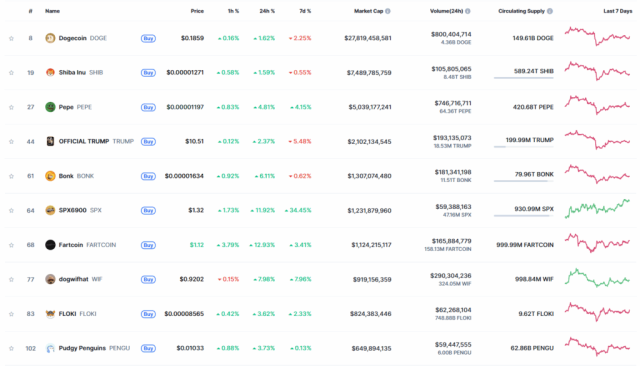Star Dogecoin to add to watchlist

pos(11,38)
